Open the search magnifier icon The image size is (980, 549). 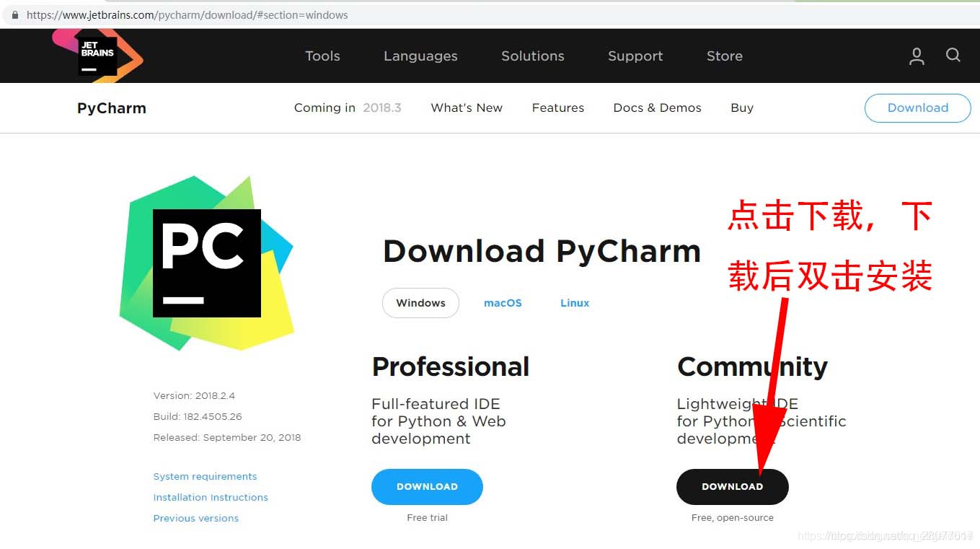(x=953, y=56)
